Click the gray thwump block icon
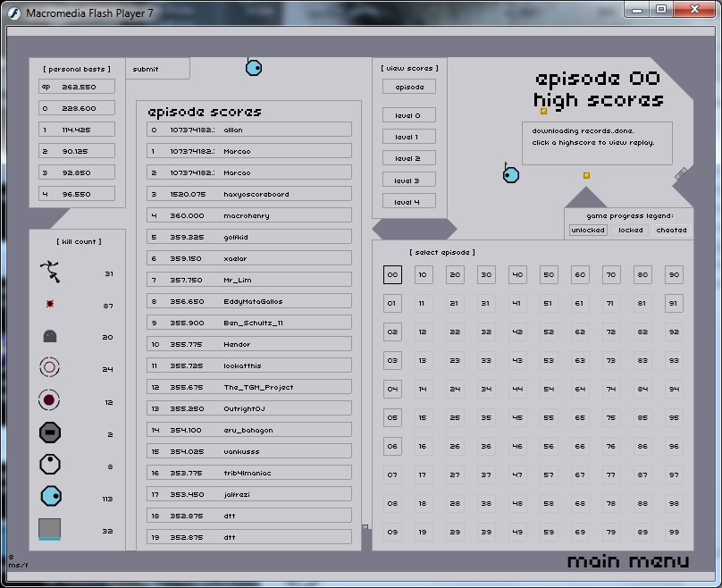This screenshot has height=588, width=722. 50,529
